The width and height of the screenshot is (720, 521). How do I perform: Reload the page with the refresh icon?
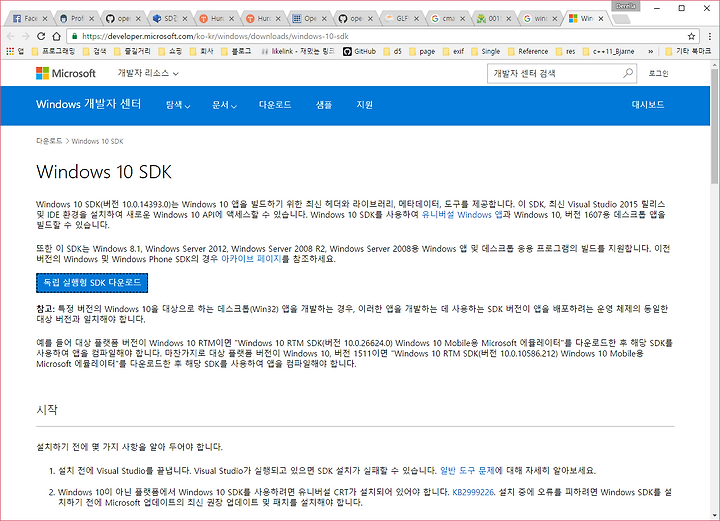click(x=41, y=36)
